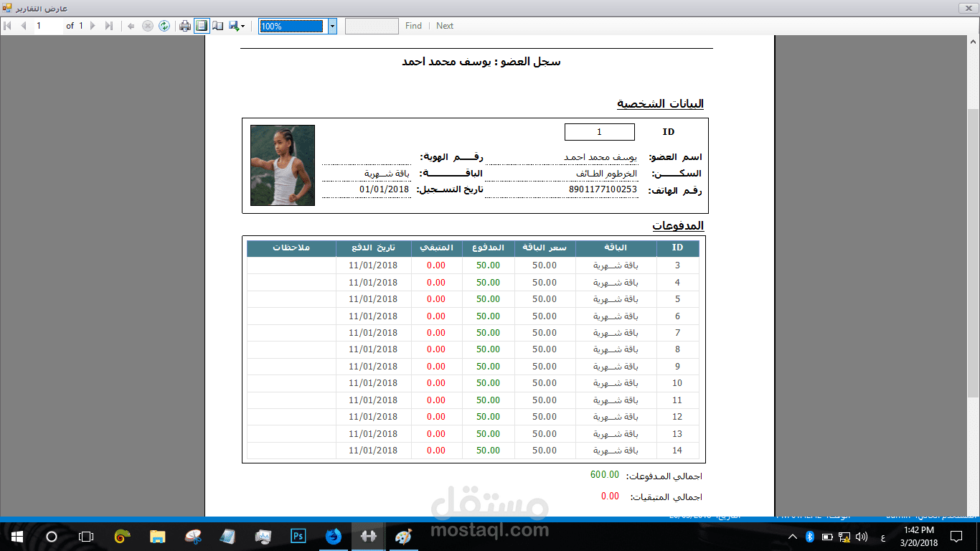Open Cortana search circle
Image resolution: width=980 pixels, height=551 pixels.
tap(51, 536)
